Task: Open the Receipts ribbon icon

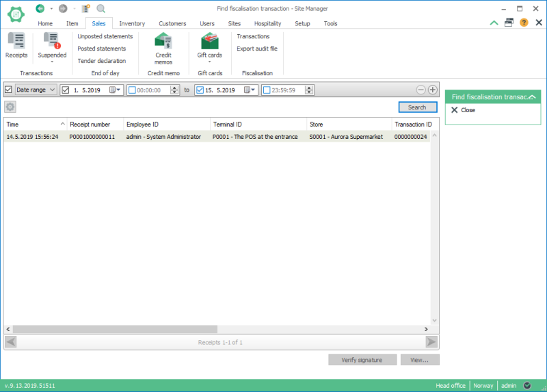Action: [16, 42]
